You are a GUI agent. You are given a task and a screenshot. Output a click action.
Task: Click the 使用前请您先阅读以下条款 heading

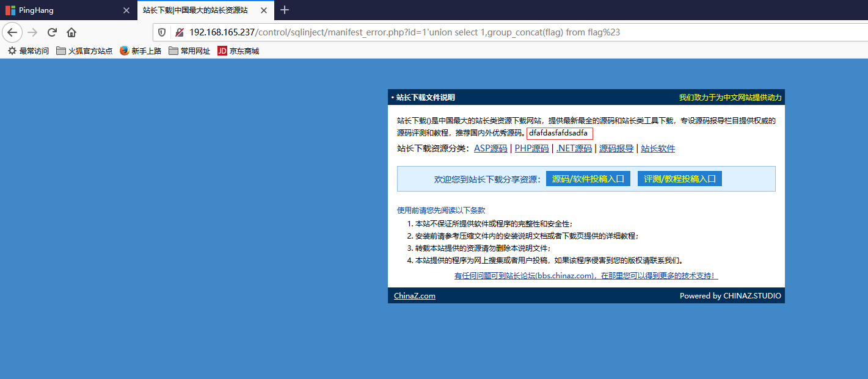441,210
